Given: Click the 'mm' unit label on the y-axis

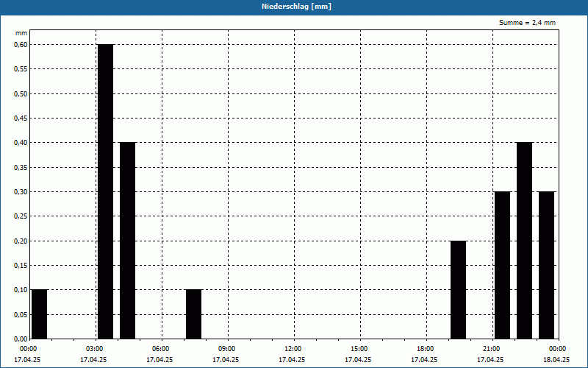Looking at the screenshot, I should click(21, 33).
